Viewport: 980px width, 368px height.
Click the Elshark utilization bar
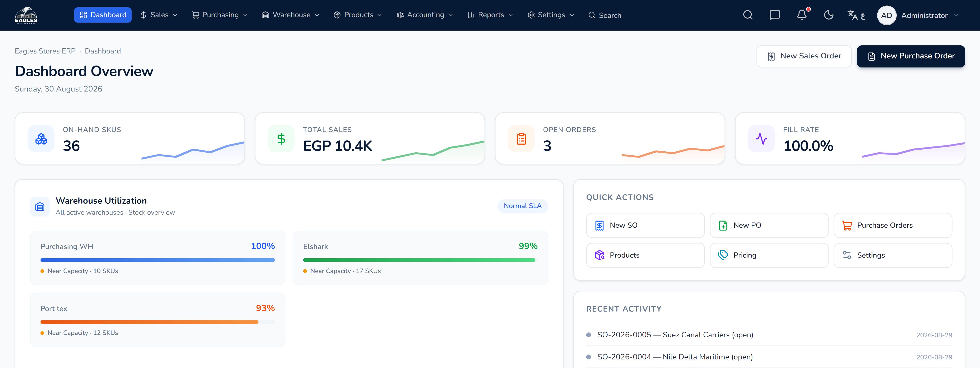(x=420, y=260)
